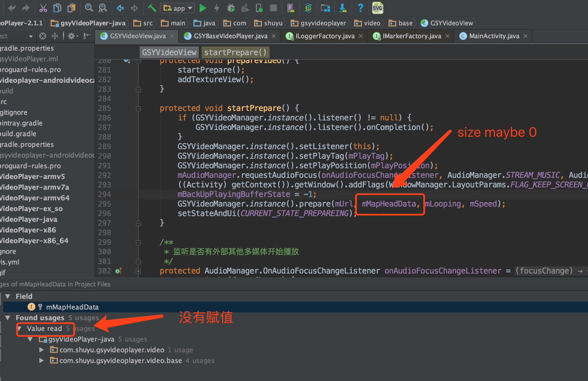Close the GSYBaseVideoPlayer.java tab
Image resolution: width=588 pixels, height=381 pixels.
tap(273, 36)
